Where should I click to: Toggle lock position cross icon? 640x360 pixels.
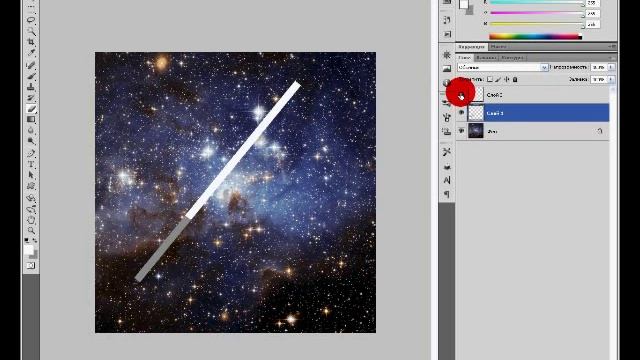coord(507,79)
